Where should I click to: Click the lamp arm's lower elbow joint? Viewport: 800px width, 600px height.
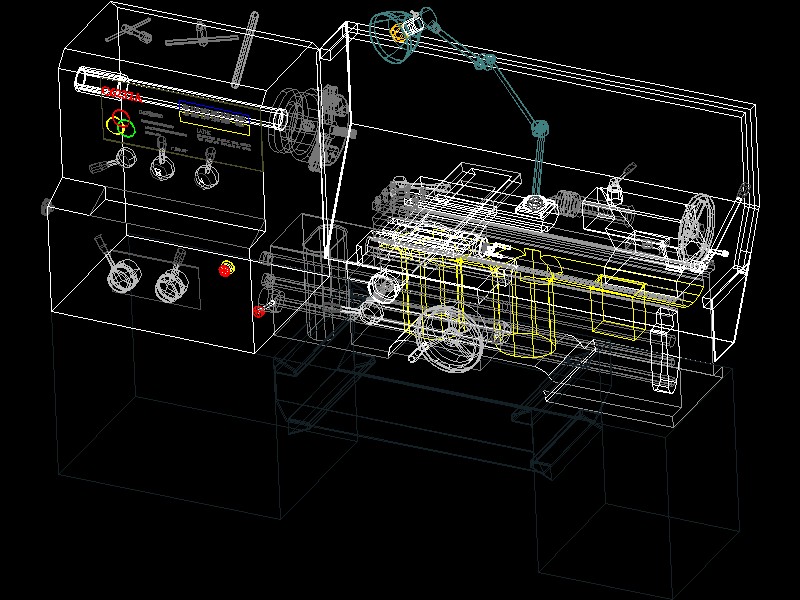pos(540,129)
